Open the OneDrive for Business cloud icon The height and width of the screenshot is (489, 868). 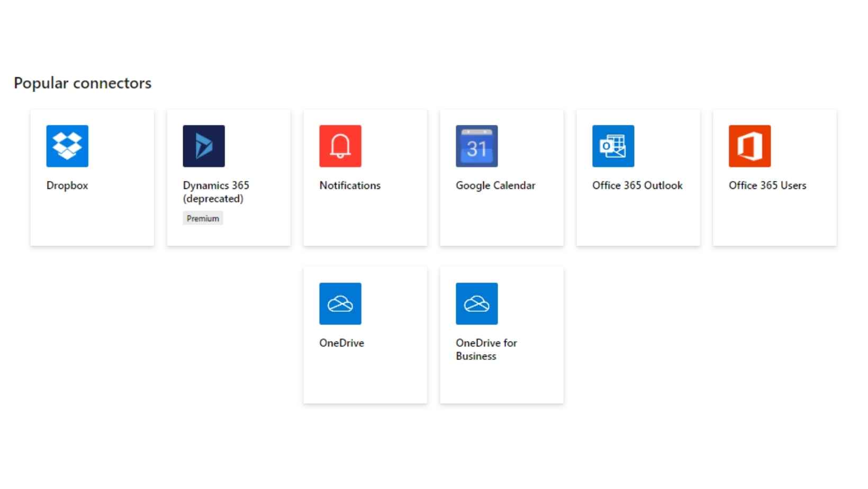pyautogui.click(x=477, y=304)
